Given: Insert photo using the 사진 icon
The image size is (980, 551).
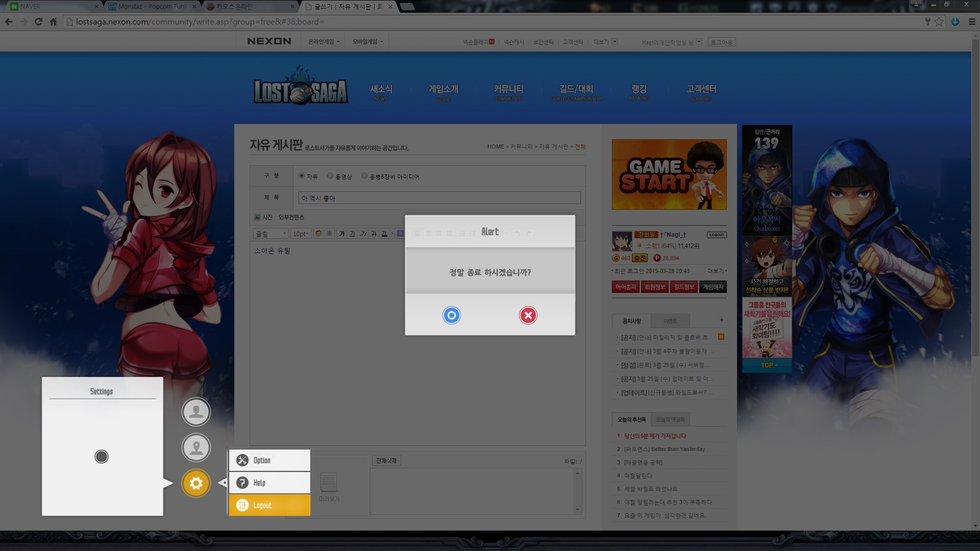Looking at the screenshot, I should pos(263,217).
